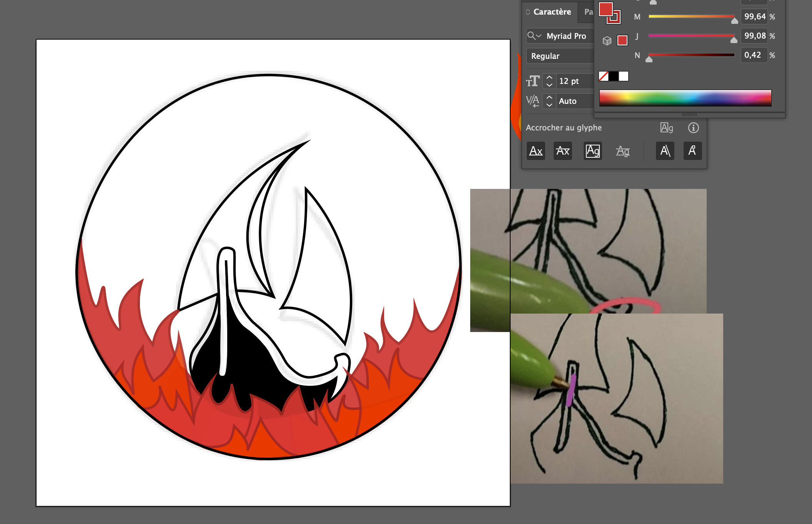Increase font size with up stepper
812x524 pixels.
[549, 77]
